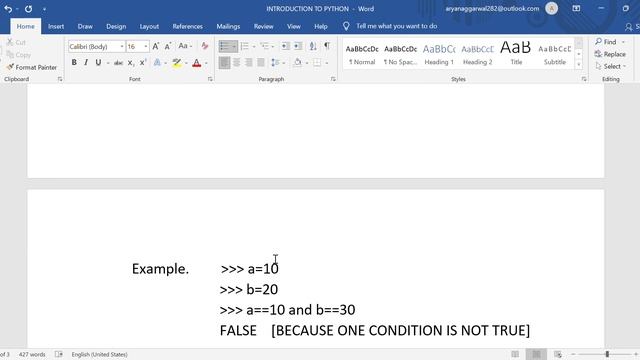Viewport: 640px width, 360px height.
Task: Open the Text Highlight Color dropdown arrow
Action: (x=187, y=63)
